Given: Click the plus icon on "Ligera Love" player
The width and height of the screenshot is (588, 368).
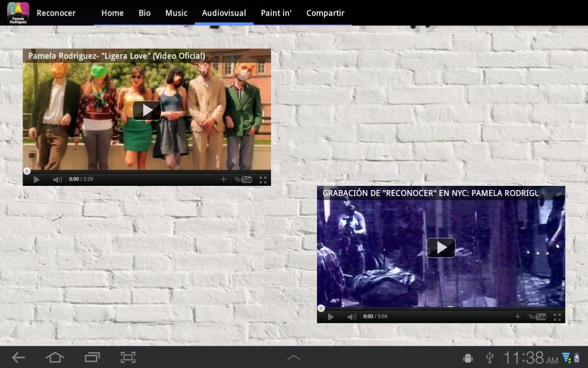Looking at the screenshot, I should (x=224, y=179).
